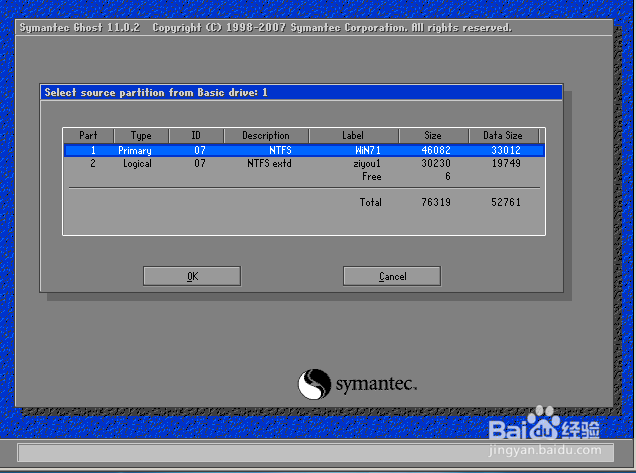Click the dialog title 'Select source partition'

(x=156, y=92)
